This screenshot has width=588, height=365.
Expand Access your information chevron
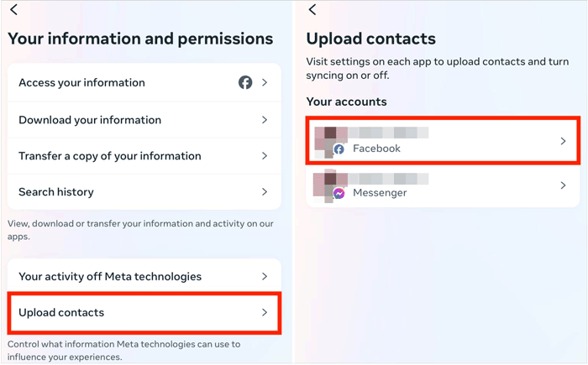pyautogui.click(x=265, y=82)
